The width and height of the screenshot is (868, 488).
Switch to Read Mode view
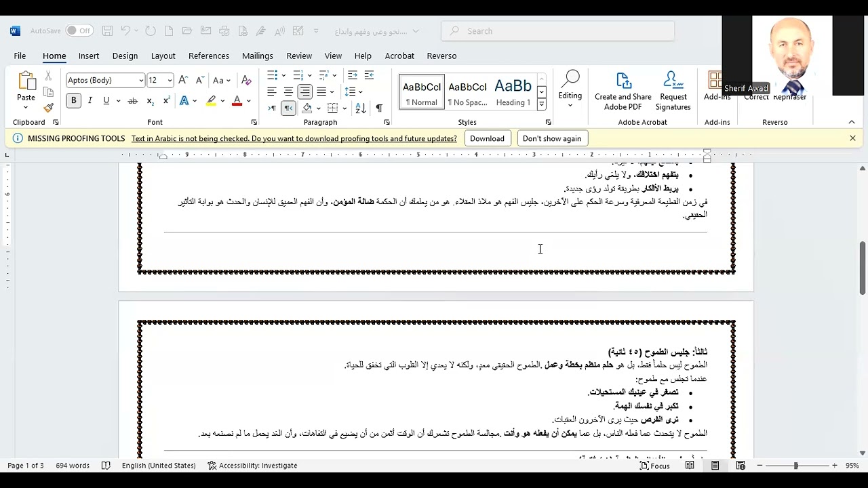(690, 466)
